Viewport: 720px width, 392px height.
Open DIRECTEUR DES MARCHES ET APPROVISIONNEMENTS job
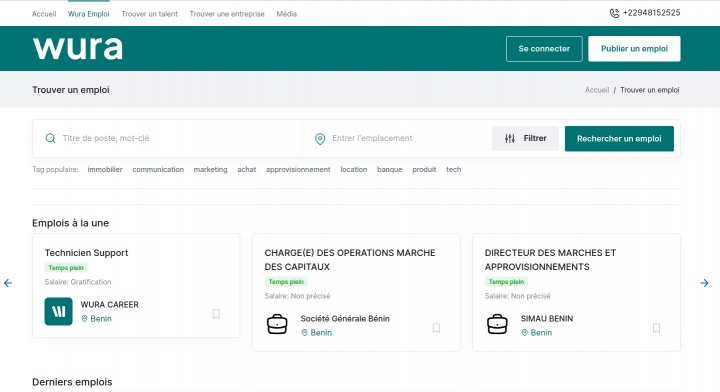[550, 260]
